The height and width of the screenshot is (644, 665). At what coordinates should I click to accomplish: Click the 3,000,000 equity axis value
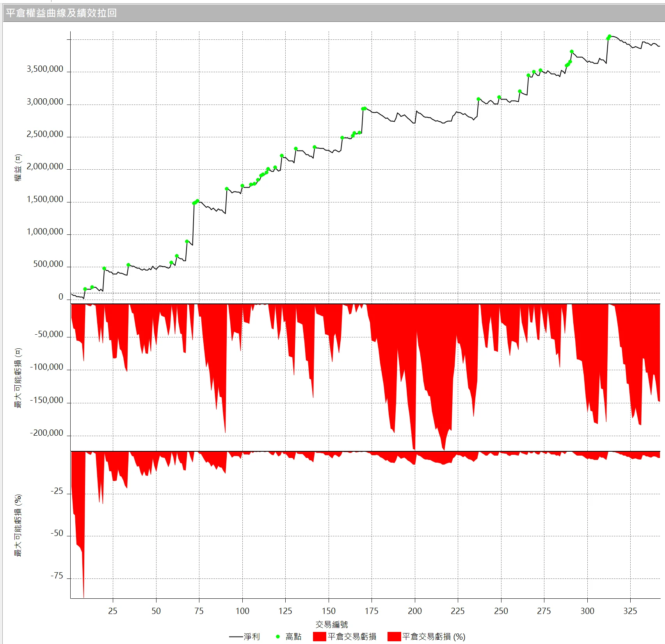45,102
